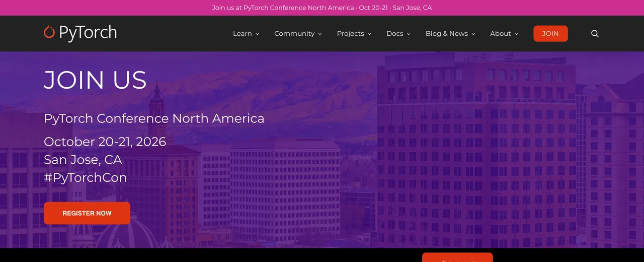
Task: Click the San Jose, CA location line
Action: pos(83,160)
